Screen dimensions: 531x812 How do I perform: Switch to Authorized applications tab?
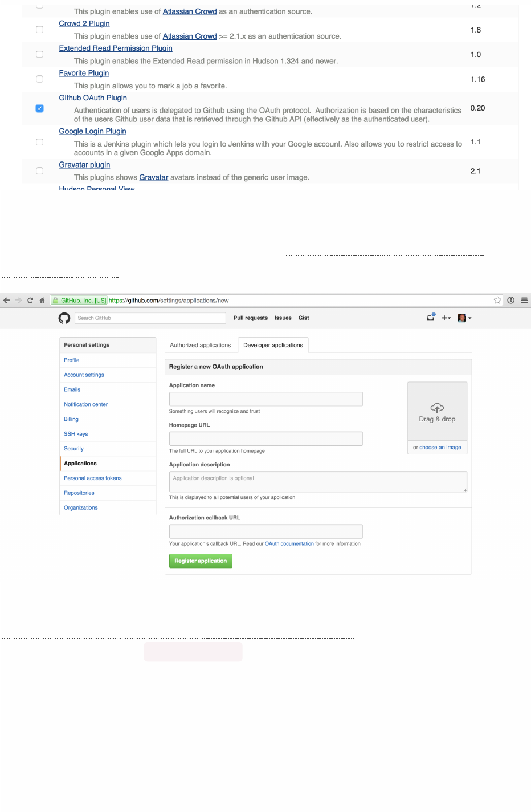coord(201,345)
